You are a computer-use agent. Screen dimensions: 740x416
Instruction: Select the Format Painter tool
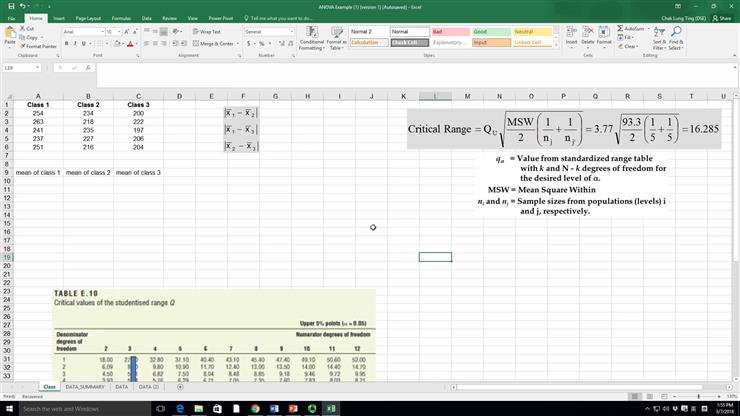coord(40,46)
